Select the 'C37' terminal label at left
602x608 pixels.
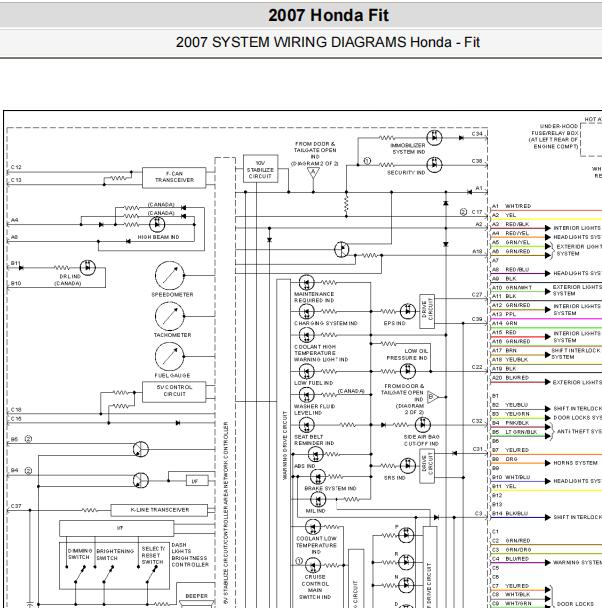point(16,506)
